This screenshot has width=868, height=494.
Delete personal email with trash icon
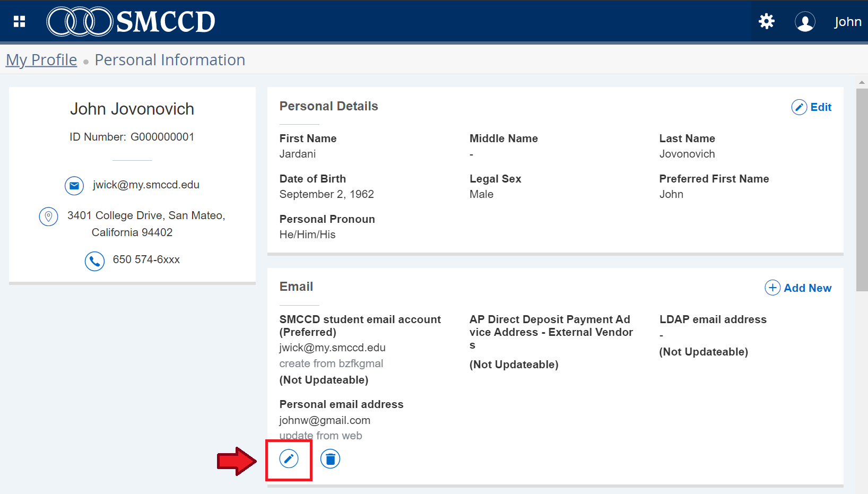click(330, 459)
